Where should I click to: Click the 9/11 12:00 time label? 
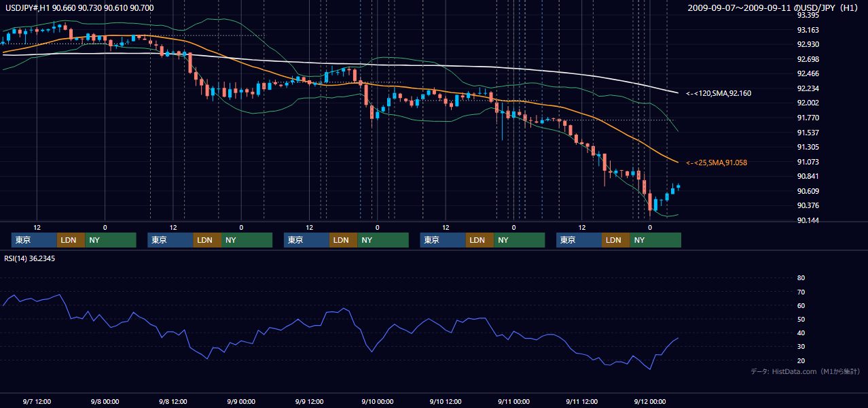(x=581, y=401)
